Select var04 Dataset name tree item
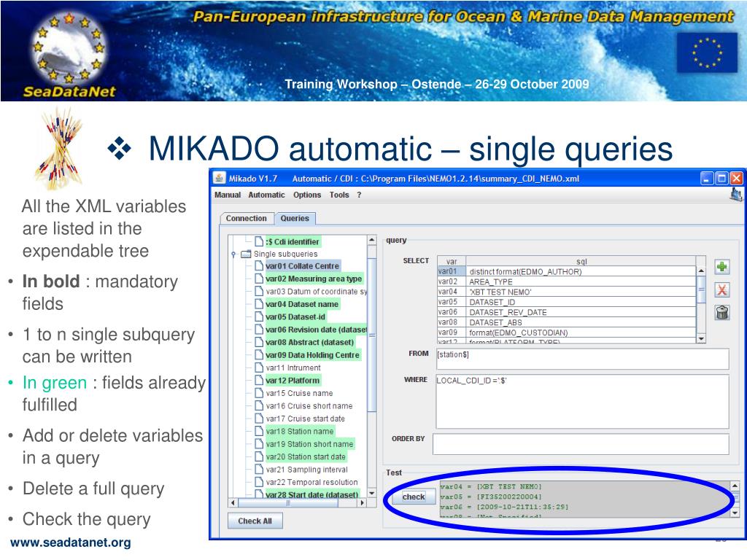Screen dimensions: 747x560 click(302, 304)
